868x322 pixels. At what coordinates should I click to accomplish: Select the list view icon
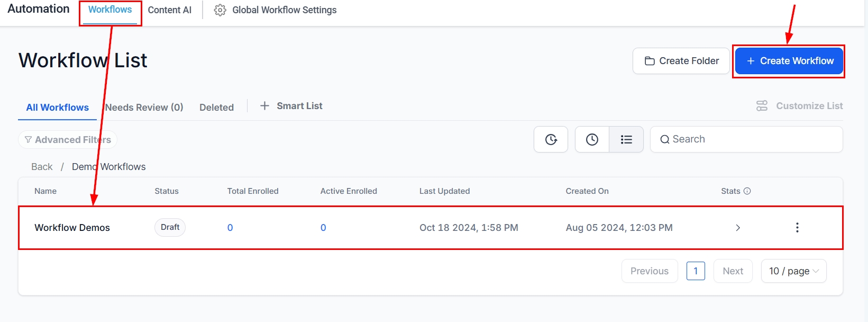tap(626, 139)
